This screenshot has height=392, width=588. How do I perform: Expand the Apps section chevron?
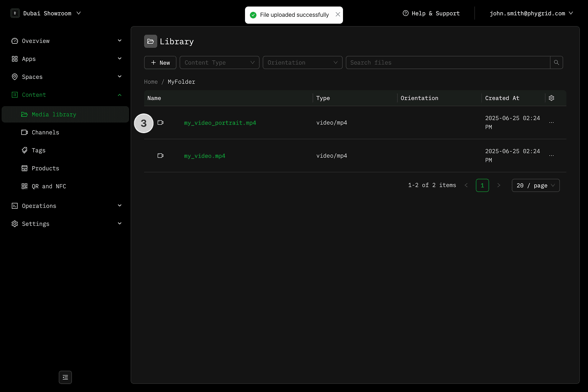[x=120, y=58]
